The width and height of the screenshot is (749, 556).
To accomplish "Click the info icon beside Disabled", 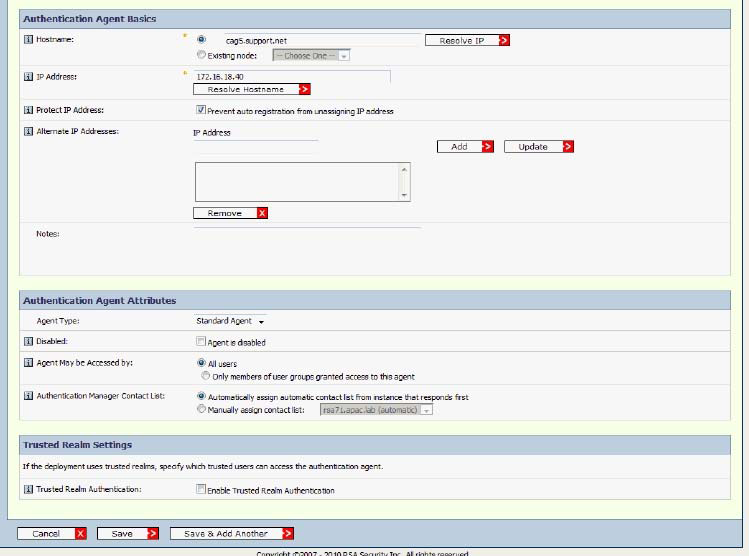I will (x=27, y=342).
